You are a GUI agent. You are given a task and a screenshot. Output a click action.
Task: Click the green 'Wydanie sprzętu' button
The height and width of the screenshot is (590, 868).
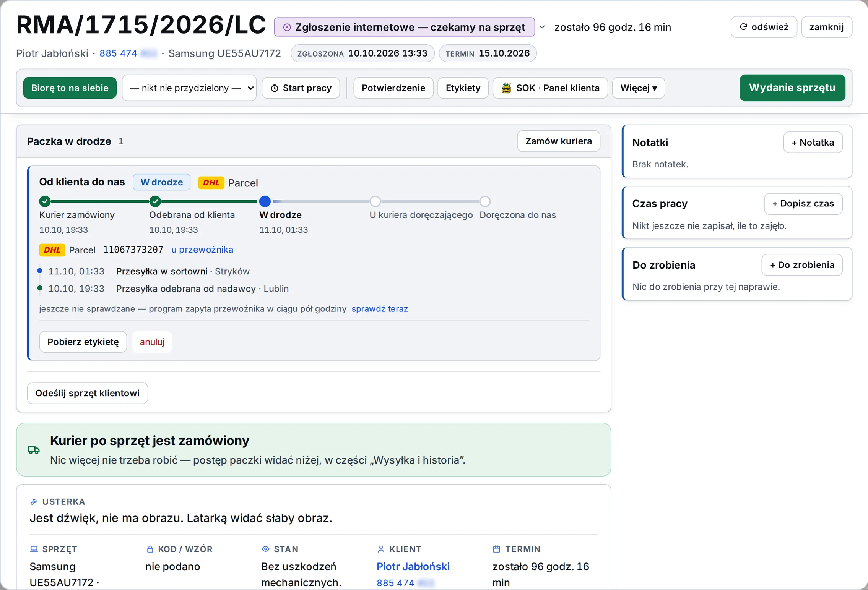792,88
